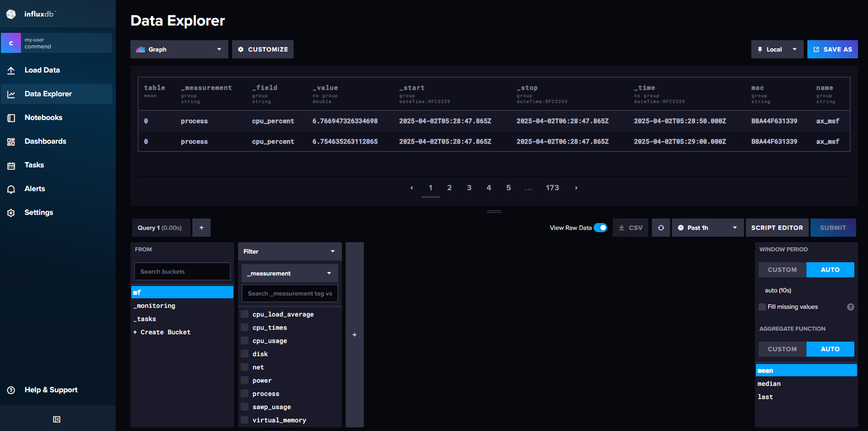Go to next results page arrow

576,188
